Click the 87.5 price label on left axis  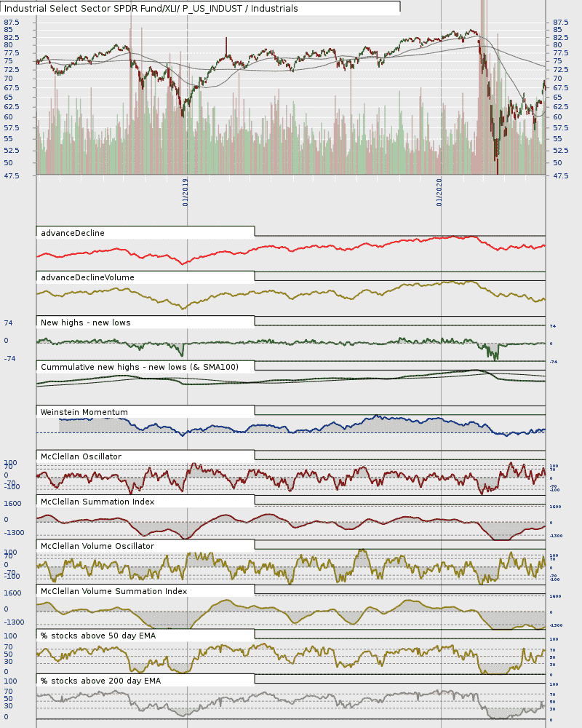point(11,23)
